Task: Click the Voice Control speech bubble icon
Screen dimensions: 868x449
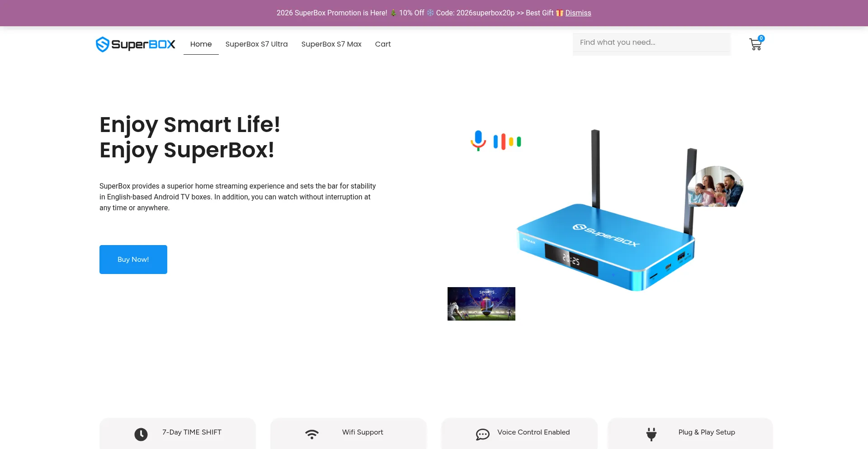Action: 483,435
